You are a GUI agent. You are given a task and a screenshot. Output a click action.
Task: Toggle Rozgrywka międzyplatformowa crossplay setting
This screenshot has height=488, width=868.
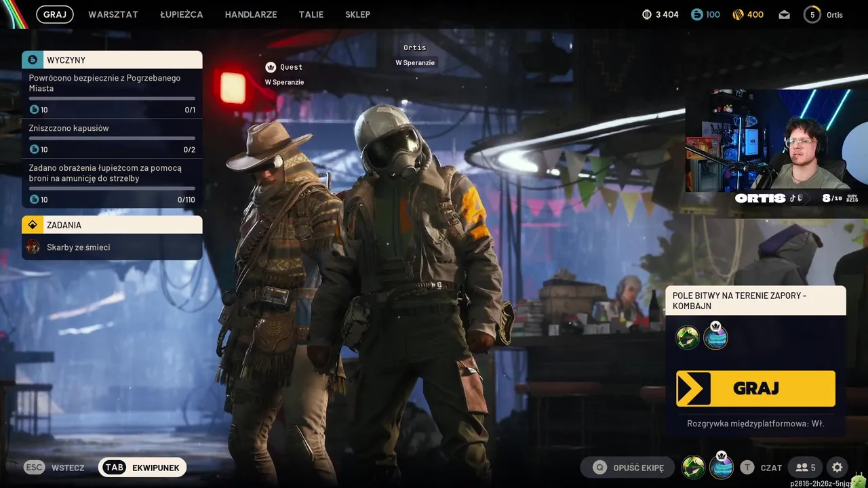coord(755,424)
